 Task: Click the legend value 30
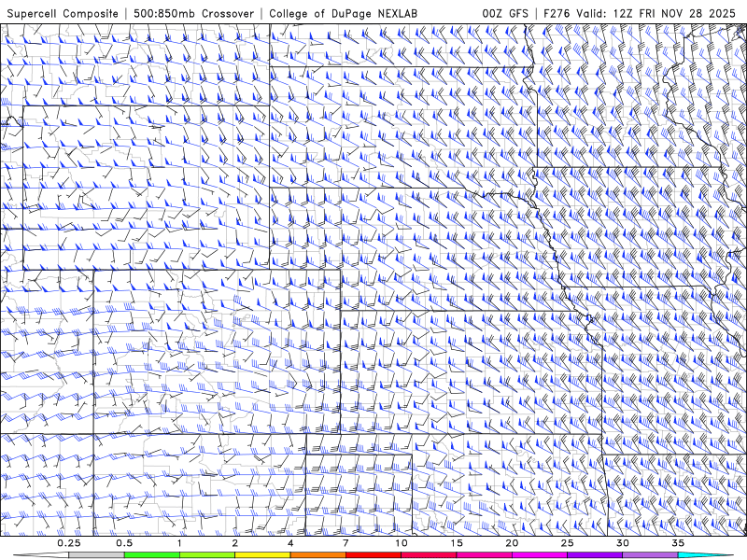click(x=622, y=543)
